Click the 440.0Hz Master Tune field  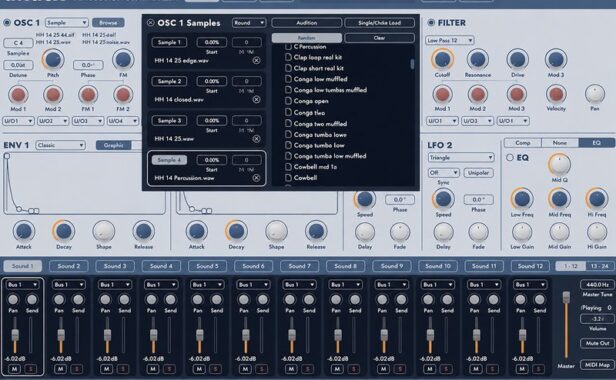point(597,284)
